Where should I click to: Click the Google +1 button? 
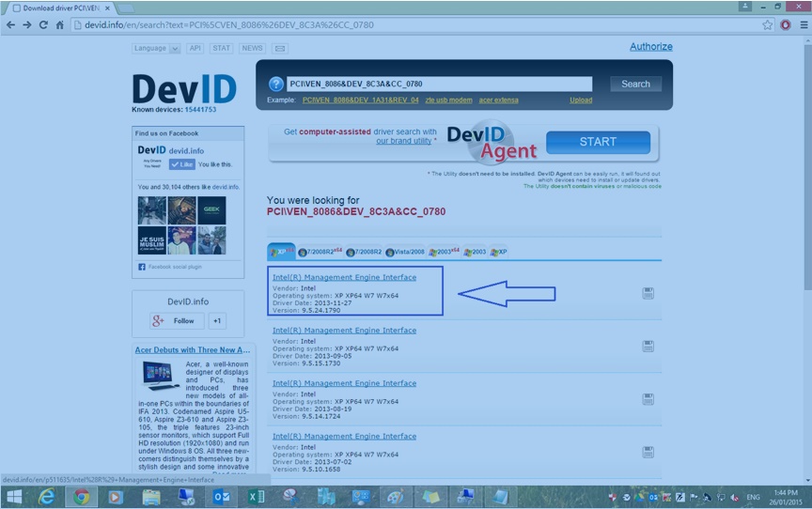[x=217, y=321]
